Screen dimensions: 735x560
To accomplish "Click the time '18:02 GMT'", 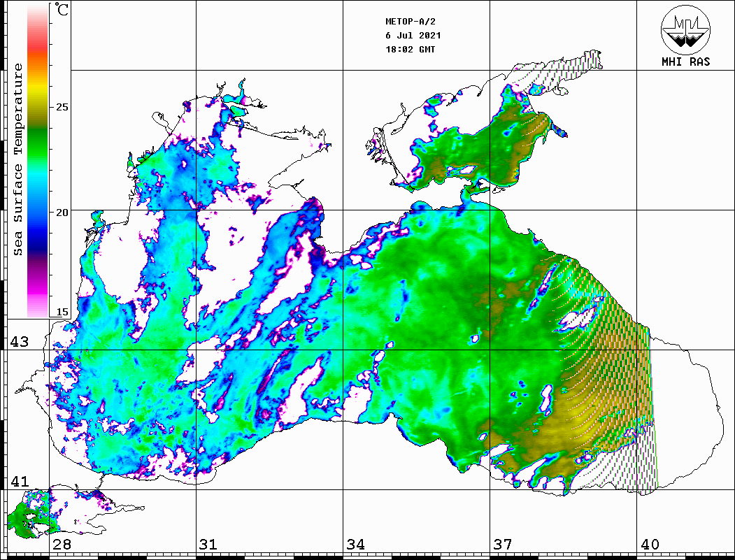I will click(x=410, y=49).
